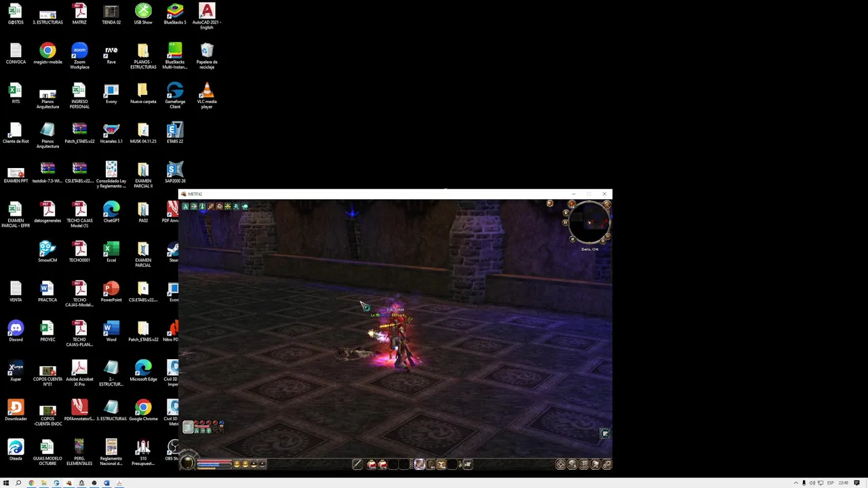Select the Oleada desktop icon
Viewport: 868px width, 488px height.
tap(16, 451)
